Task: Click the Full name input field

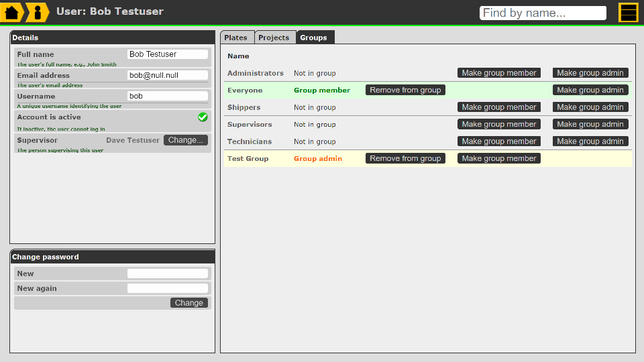Action: tap(167, 54)
